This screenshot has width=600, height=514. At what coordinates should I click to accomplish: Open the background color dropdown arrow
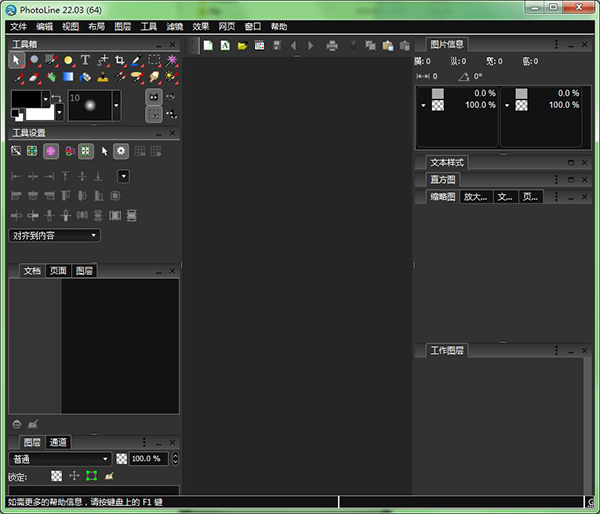tap(59, 112)
